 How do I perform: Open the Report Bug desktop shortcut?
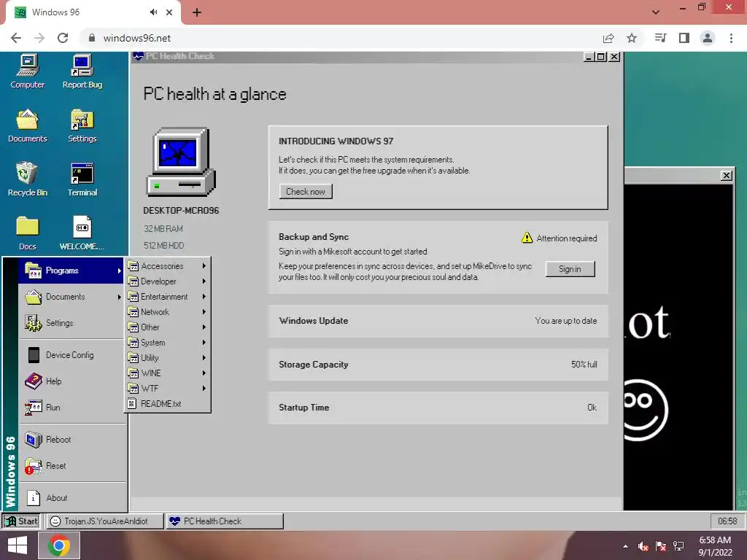click(82, 71)
